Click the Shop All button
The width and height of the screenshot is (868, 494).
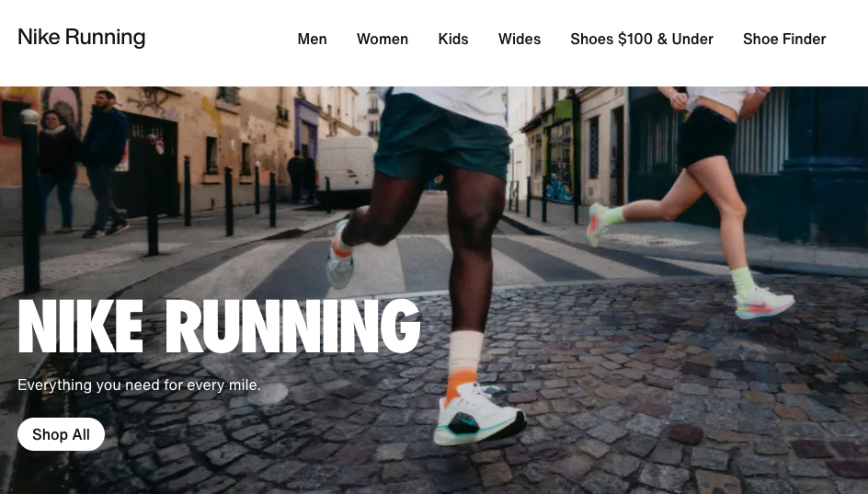[x=61, y=434]
